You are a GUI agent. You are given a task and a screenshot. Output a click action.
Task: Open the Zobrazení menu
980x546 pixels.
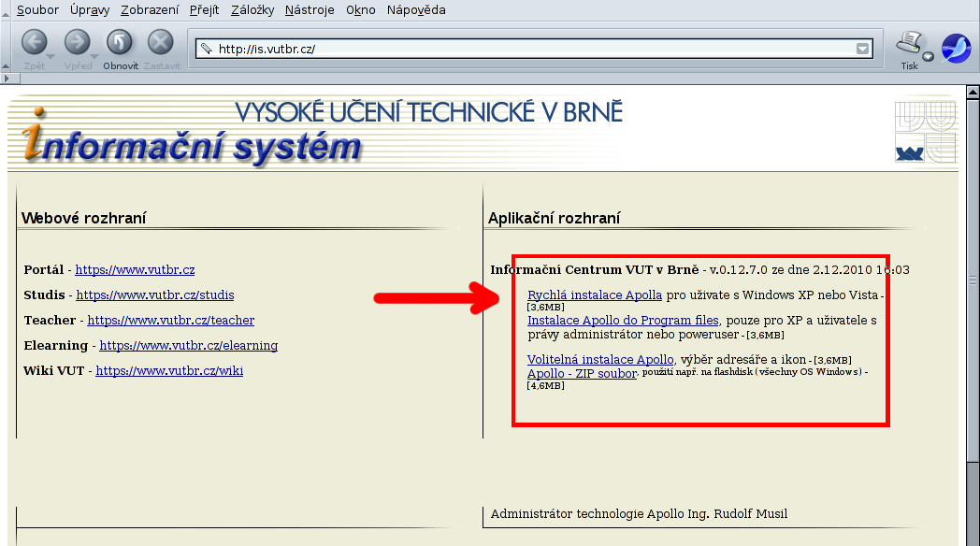pos(150,10)
